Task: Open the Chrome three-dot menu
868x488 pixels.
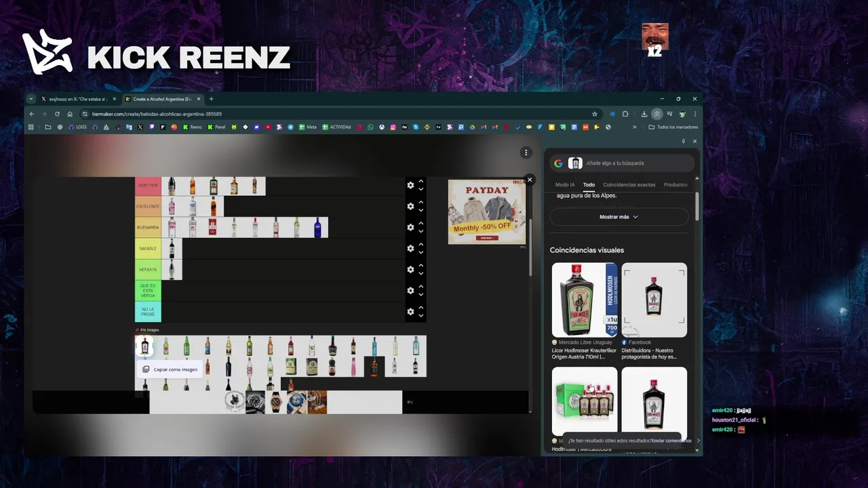Action: click(694, 114)
